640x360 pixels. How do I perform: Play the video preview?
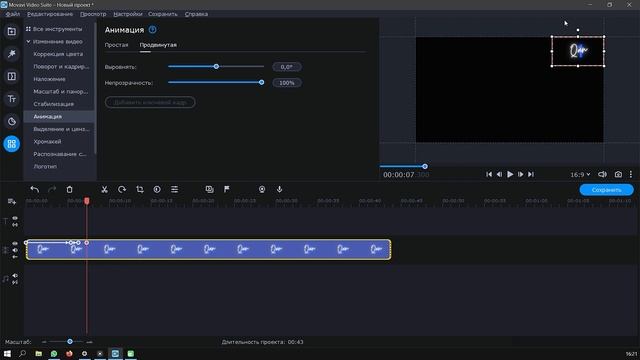(510, 174)
